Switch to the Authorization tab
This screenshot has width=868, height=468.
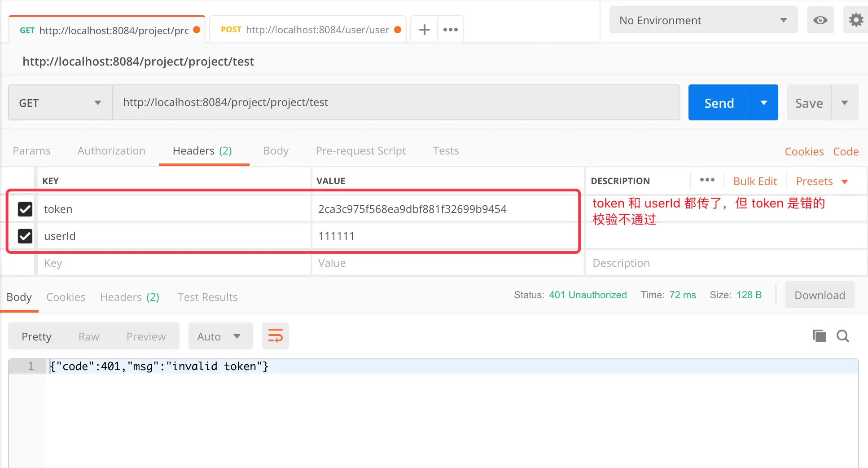pos(111,151)
